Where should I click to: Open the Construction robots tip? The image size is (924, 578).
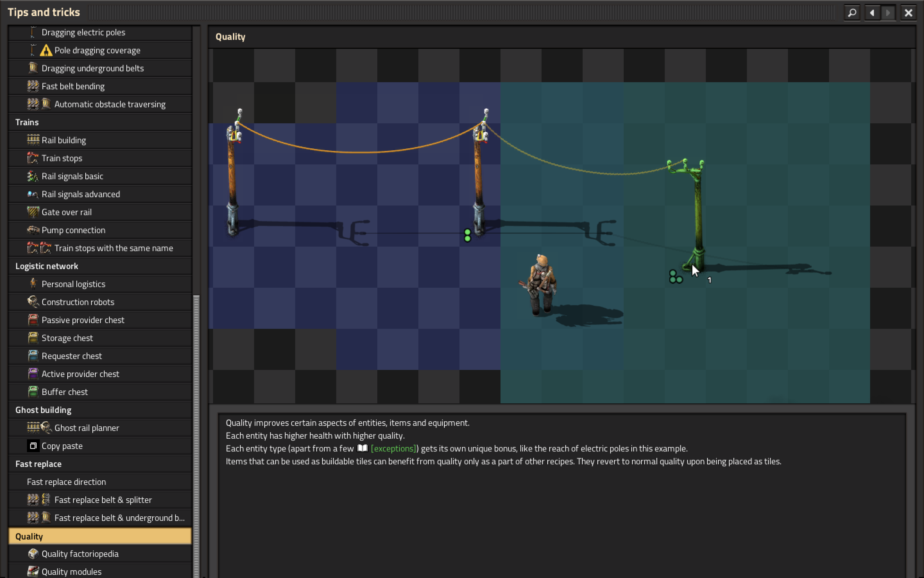click(x=100, y=302)
